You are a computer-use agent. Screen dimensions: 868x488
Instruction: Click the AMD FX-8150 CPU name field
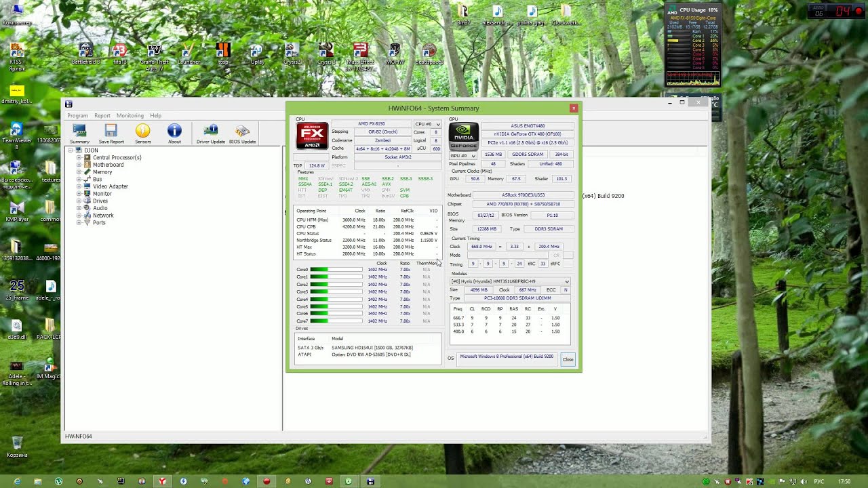click(x=372, y=124)
